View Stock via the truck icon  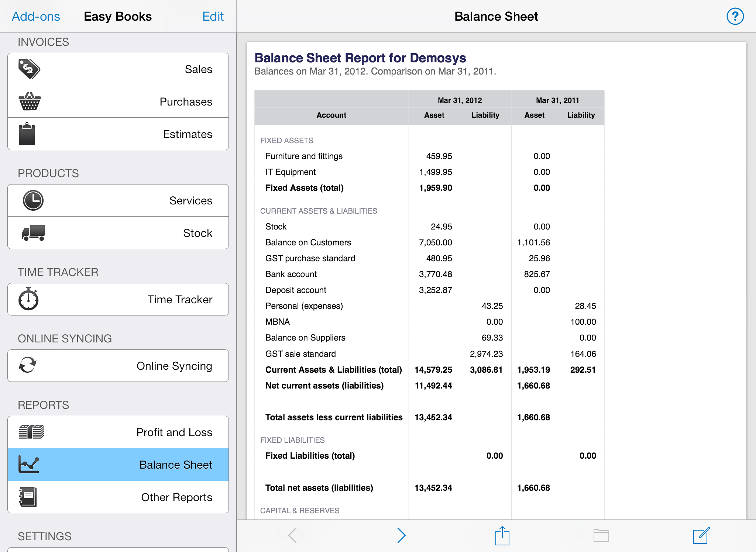33,232
